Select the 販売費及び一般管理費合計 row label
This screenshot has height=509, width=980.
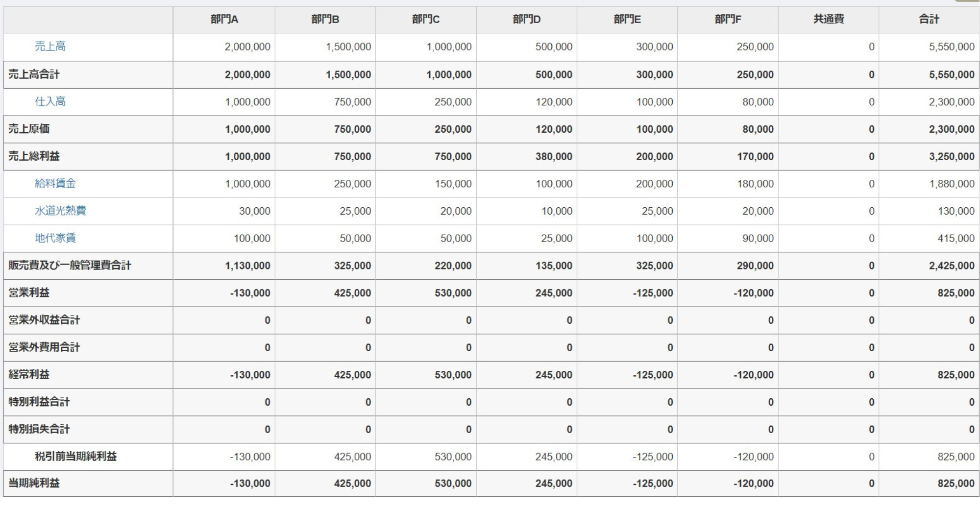pyautogui.click(x=70, y=266)
